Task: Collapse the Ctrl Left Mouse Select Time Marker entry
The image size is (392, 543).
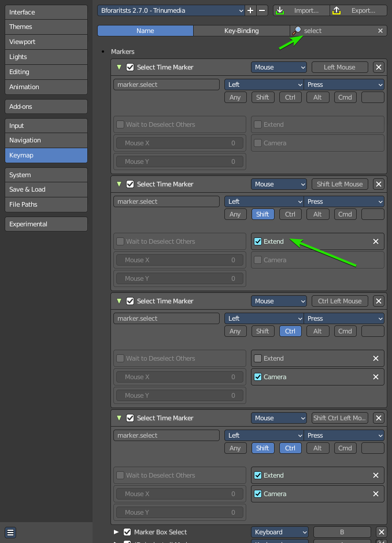Action: click(x=119, y=301)
